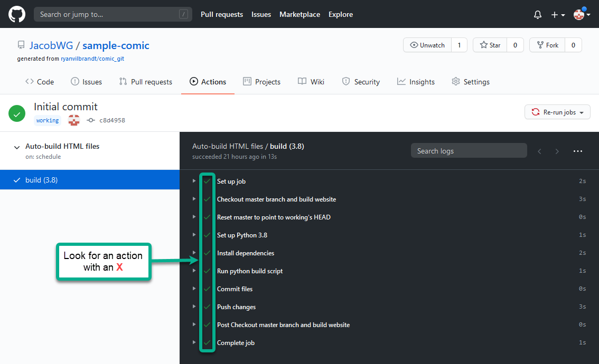The width and height of the screenshot is (599, 364).
Task: Click the Initial commit title
Action: [x=65, y=107]
